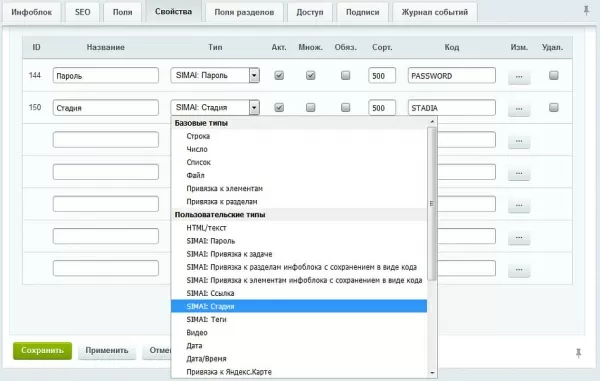This screenshot has height=381, width=600.
Task: Pick SIMAI: Пароль in dropdown list
Action: (x=299, y=241)
